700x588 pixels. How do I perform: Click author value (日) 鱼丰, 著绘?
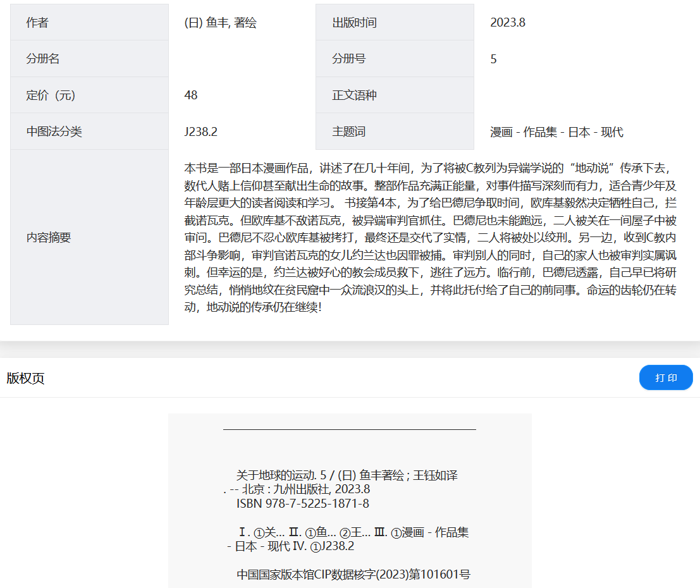coord(221,22)
